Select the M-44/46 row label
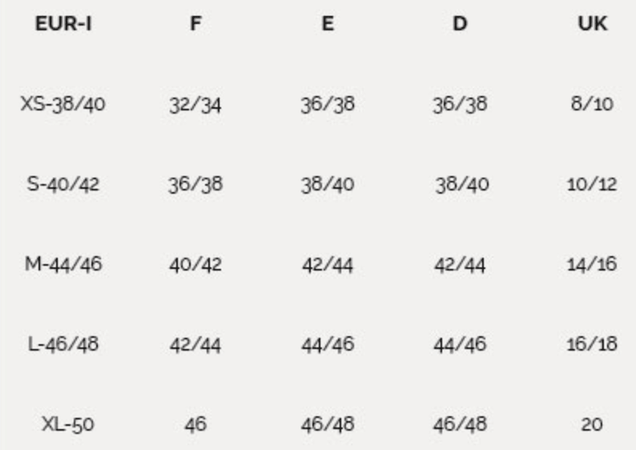Viewport: 636px width, 450px height. coord(63,264)
